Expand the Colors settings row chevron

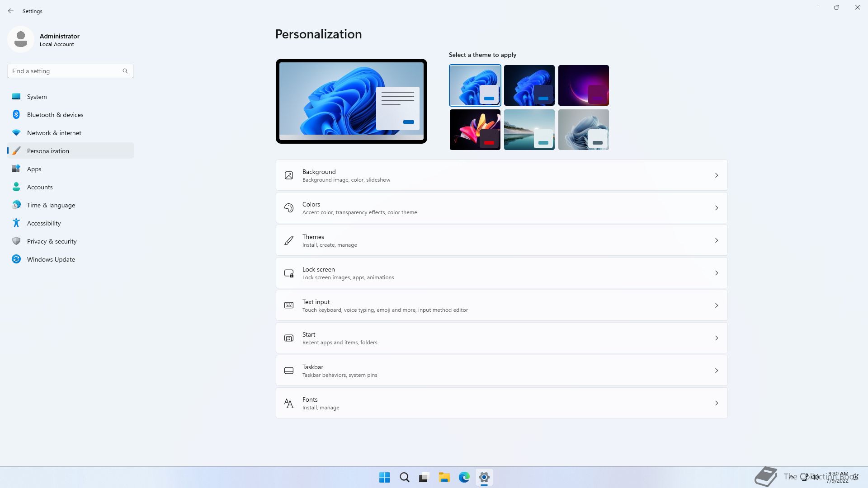click(x=717, y=208)
